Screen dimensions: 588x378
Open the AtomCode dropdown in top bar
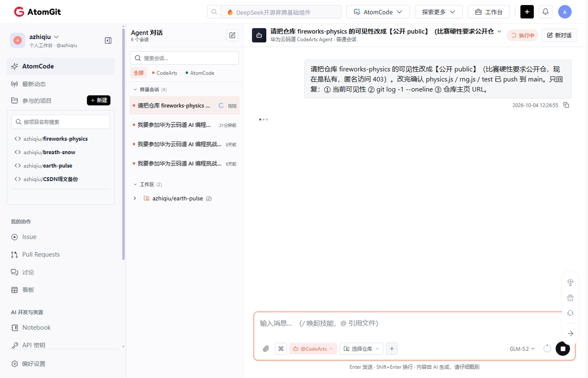pos(379,12)
